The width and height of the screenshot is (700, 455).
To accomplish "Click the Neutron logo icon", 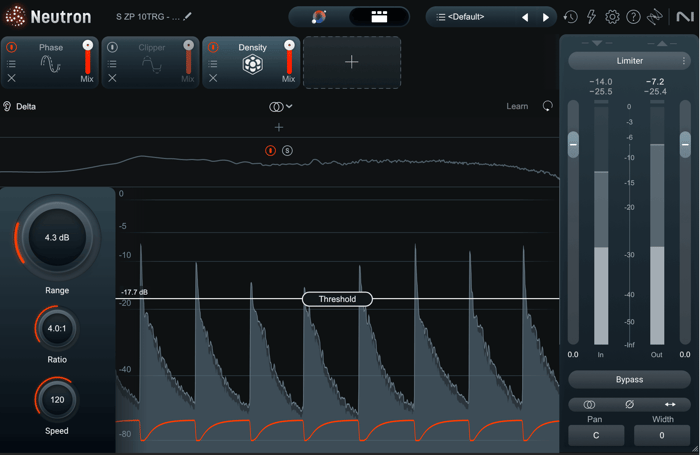I will (15, 16).
